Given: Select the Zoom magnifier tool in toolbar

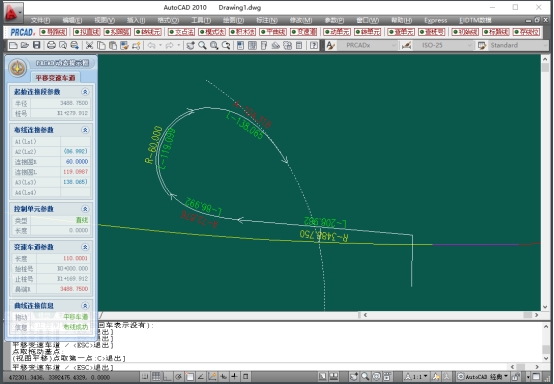Looking at the screenshot, I should coord(202,45).
